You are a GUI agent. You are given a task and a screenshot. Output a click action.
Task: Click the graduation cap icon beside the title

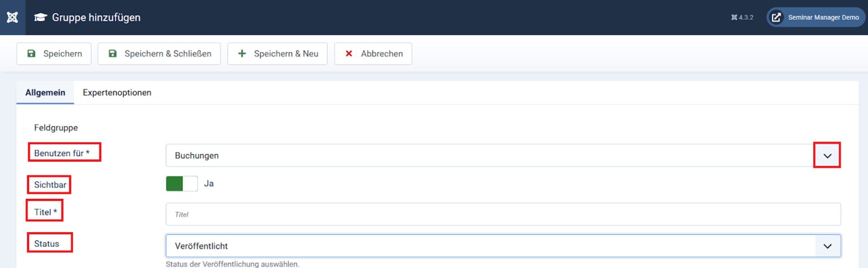(x=41, y=17)
